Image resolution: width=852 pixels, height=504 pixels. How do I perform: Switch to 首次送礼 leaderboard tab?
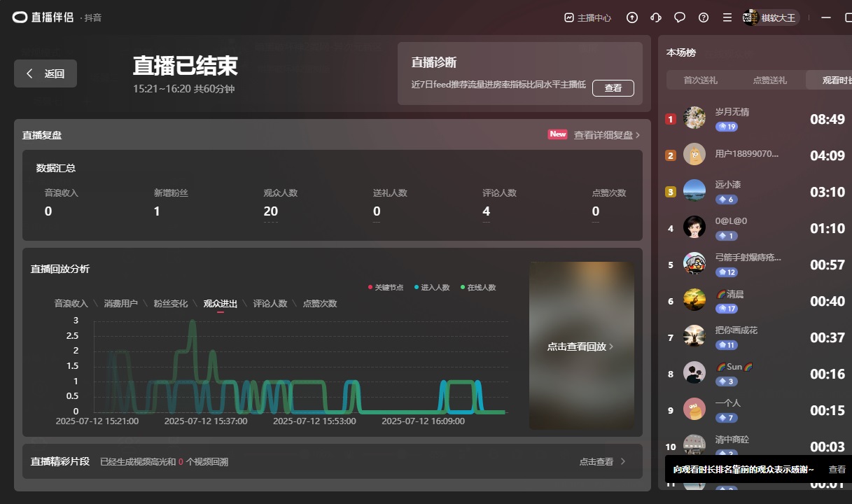[701, 80]
